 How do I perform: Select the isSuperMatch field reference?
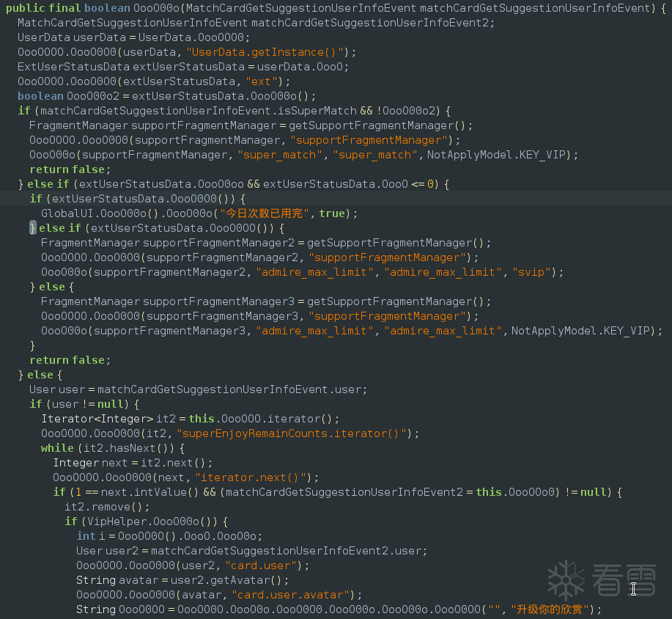[317, 111]
